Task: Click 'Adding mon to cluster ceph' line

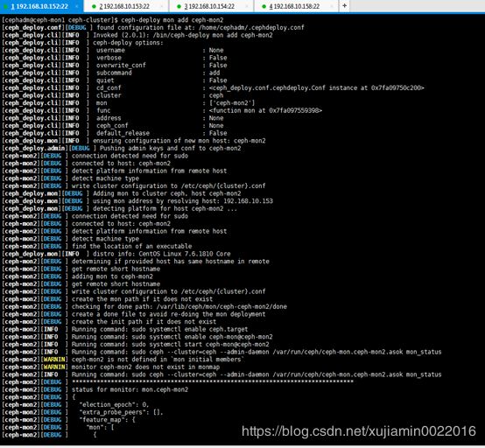Action: [x=122, y=193]
